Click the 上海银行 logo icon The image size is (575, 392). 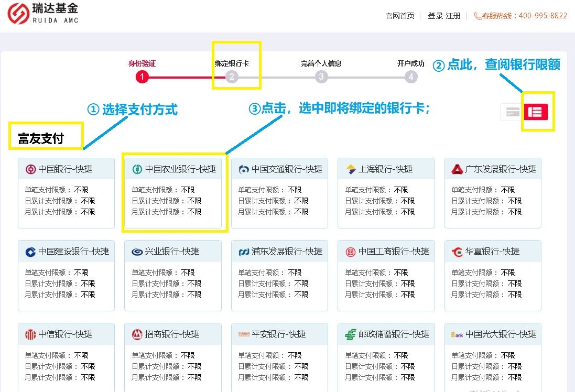click(x=351, y=169)
